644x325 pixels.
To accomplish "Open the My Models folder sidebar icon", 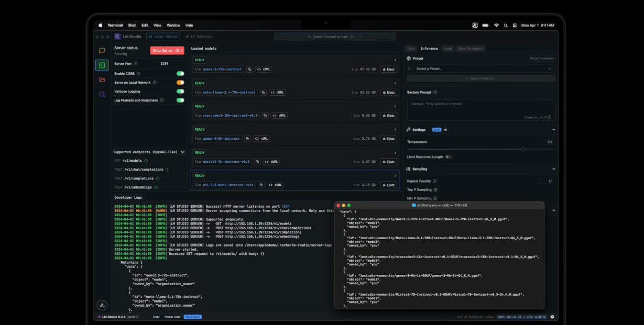I will 102,80.
